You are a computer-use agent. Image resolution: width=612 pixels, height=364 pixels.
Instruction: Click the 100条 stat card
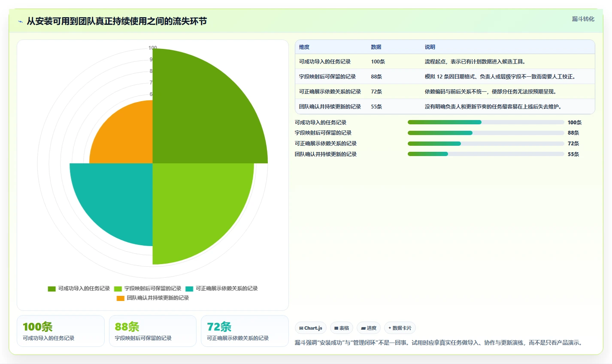[61, 331]
